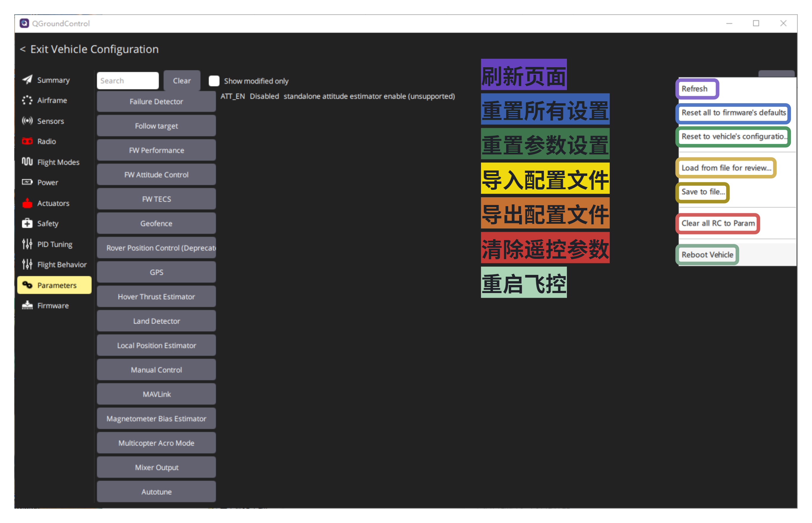Open the PID Tuning sliders icon
This screenshot has width=812, height=523.
(x=27, y=244)
